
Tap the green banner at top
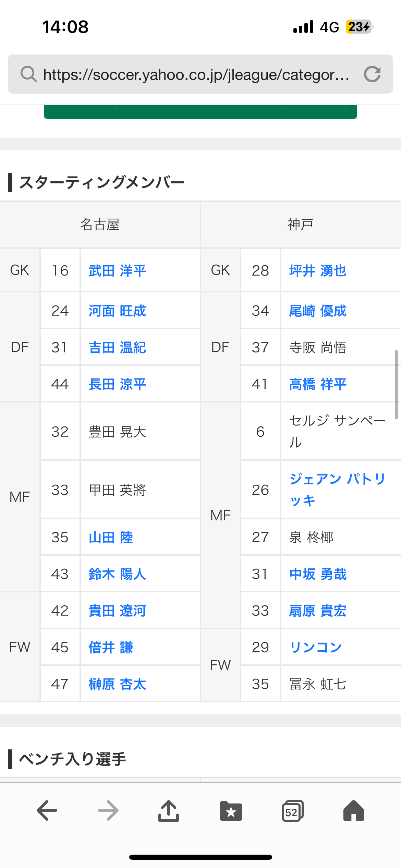[200, 112]
